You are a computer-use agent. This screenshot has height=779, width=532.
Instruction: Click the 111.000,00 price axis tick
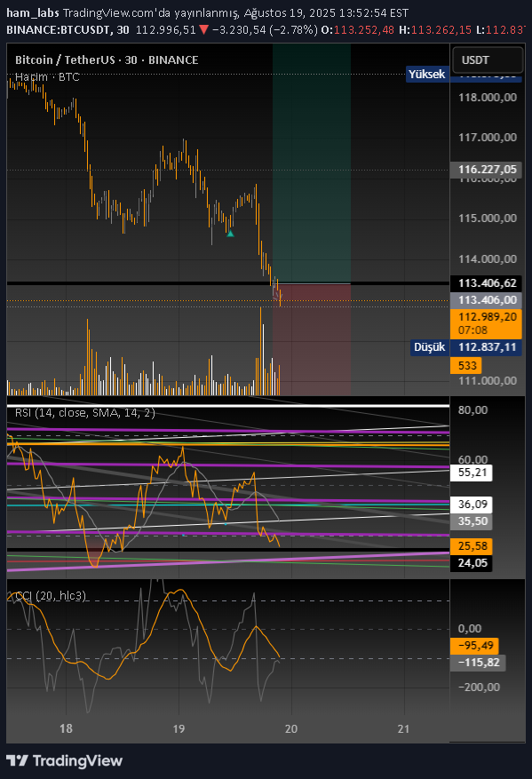click(488, 380)
